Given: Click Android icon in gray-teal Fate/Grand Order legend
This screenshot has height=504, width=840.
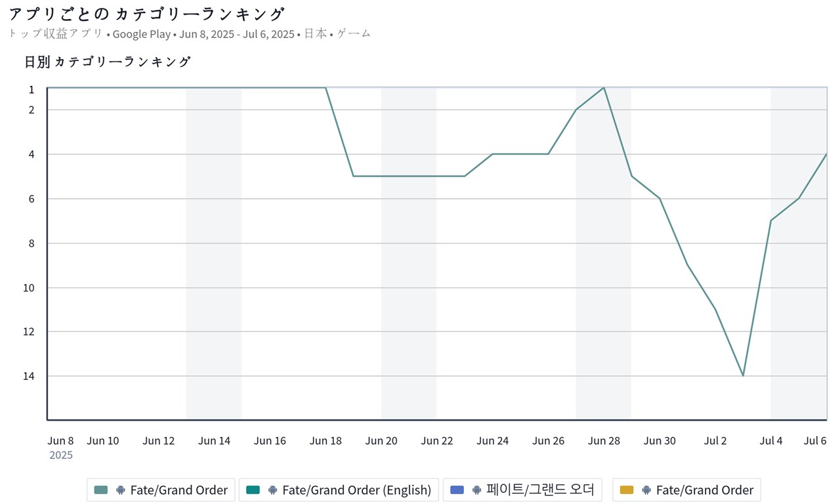Looking at the screenshot, I should [x=120, y=490].
